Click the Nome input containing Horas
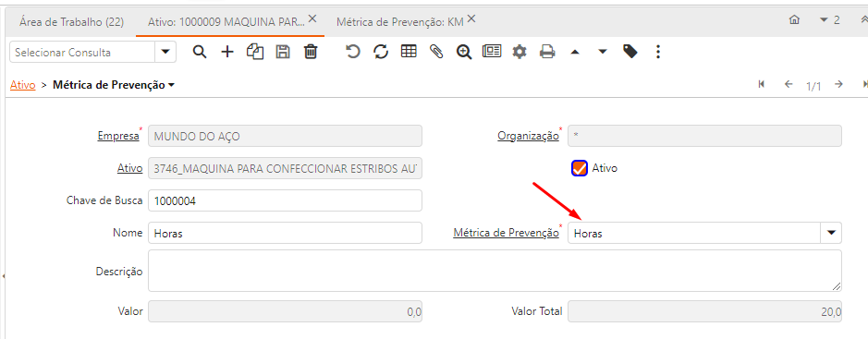 tap(285, 234)
